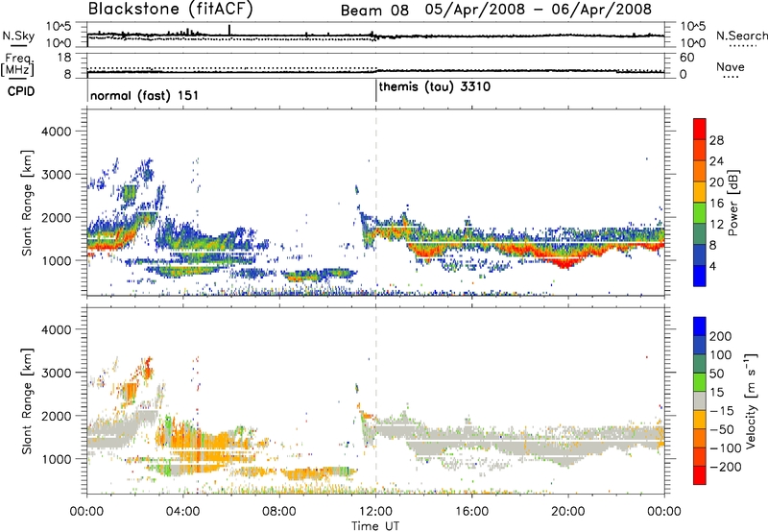Click the date range '05/Apr/2008 - 06/Apr/2008'
Image resolution: width=768 pixels, height=532 pixels.
(x=539, y=10)
